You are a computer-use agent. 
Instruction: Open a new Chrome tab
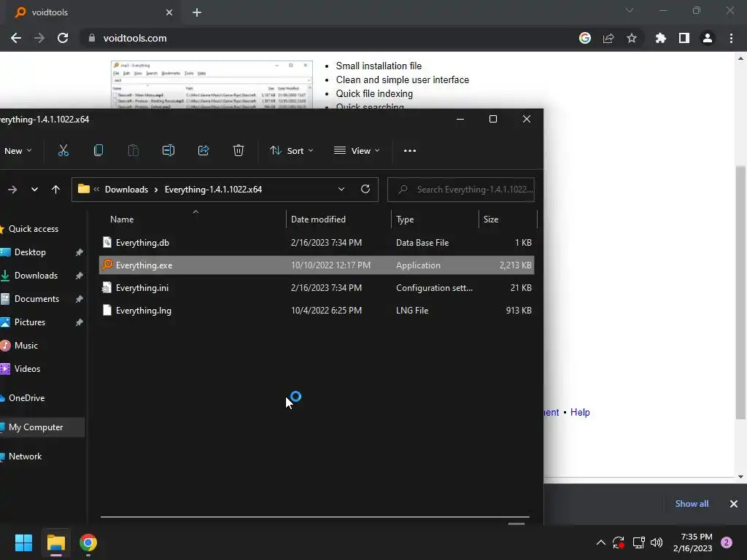point(197,12)
